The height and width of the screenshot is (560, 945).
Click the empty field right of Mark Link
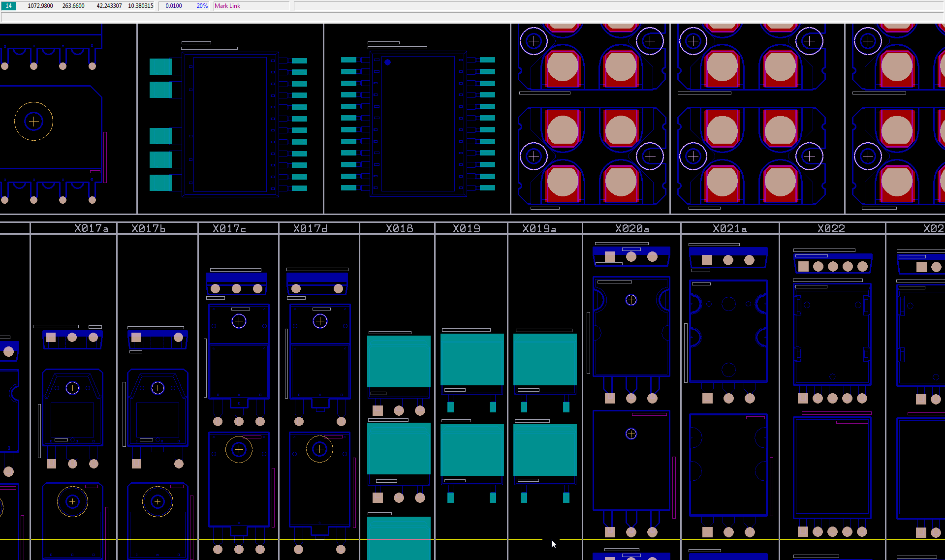coord(619,6)
